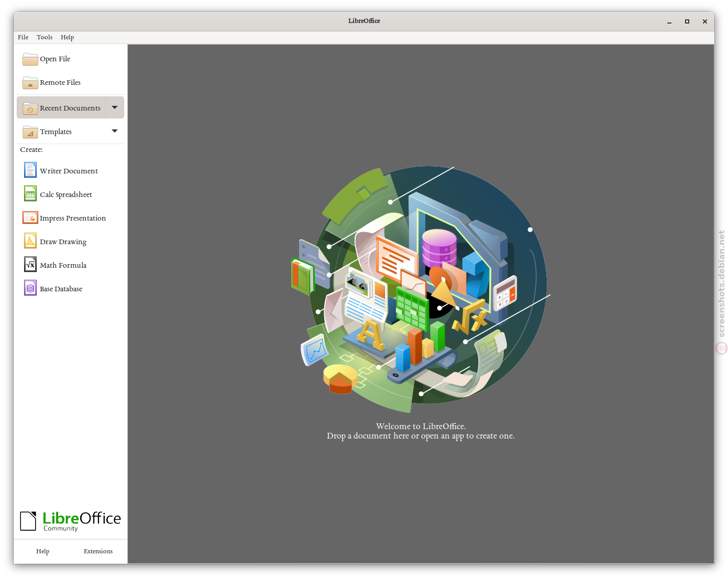Create a new Math Formula via label
728x579 pixels.
[x=63, y=265]
